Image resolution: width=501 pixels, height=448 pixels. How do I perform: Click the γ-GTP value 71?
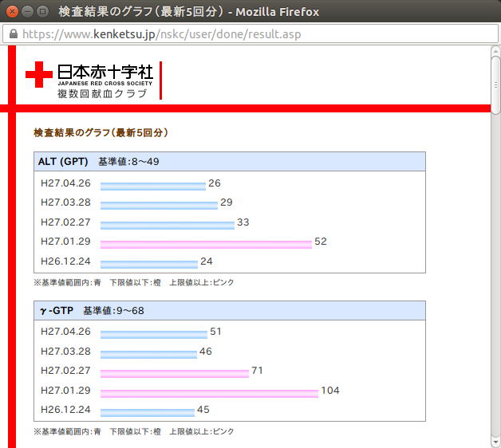(x=257, y=371)
